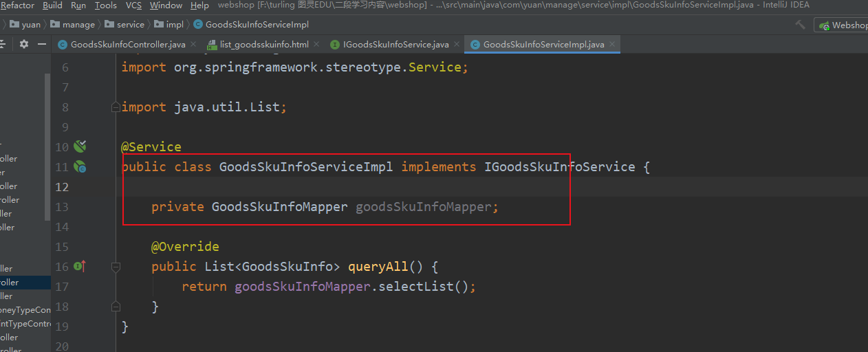Image resolution: width=868 pixels, height=352 pixels.
Task: Close the GoodsSkuInfoController.java tab
Action: (193, 45)
